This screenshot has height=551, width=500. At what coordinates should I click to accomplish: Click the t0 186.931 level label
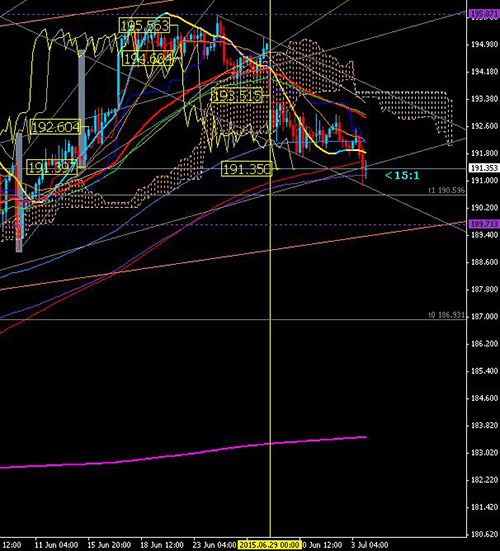pos(447,315)
